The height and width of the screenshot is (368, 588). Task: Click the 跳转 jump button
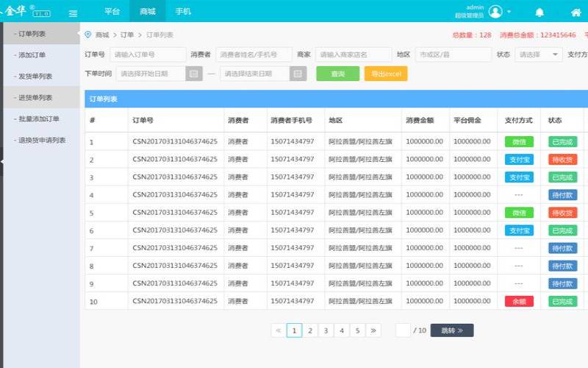coord(452,330)
